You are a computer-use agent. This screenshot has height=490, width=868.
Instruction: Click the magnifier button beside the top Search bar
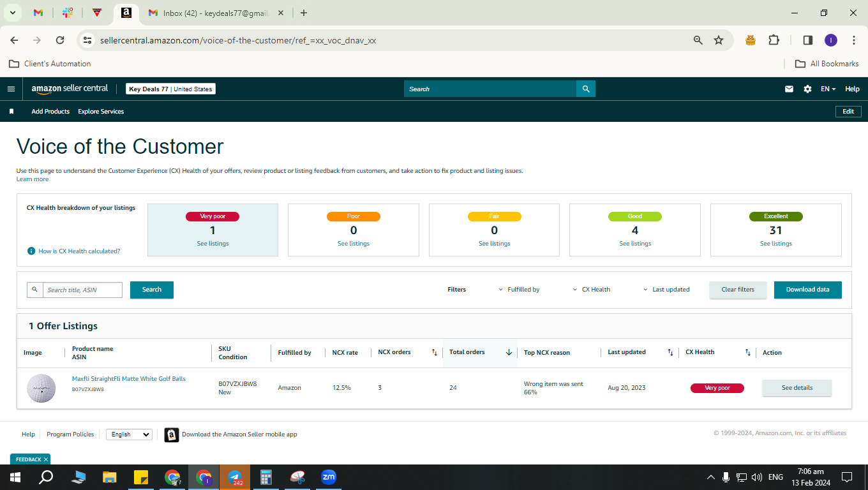tap(586, 89)
